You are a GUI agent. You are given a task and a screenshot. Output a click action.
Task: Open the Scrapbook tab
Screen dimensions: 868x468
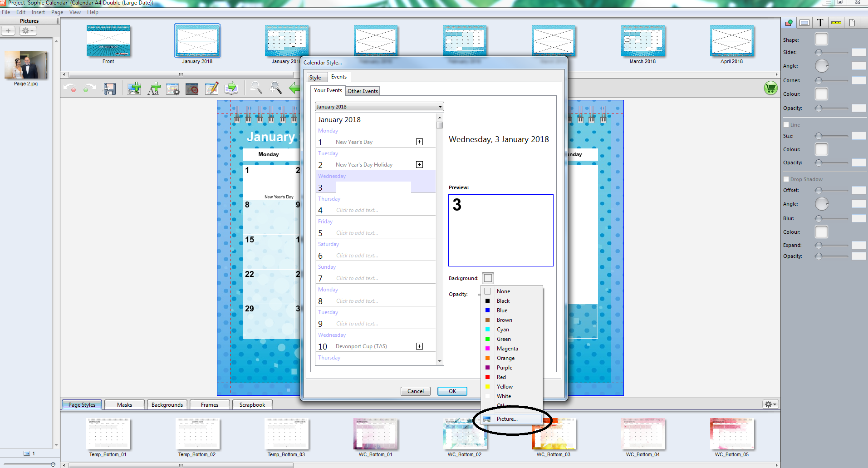(x=252, y=405)
